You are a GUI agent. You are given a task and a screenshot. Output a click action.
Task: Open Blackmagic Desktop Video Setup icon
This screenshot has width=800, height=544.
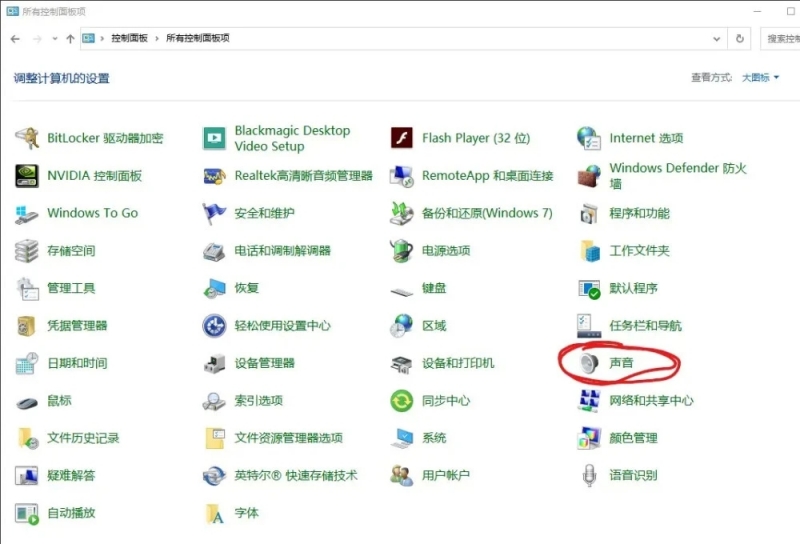point(214,138)
